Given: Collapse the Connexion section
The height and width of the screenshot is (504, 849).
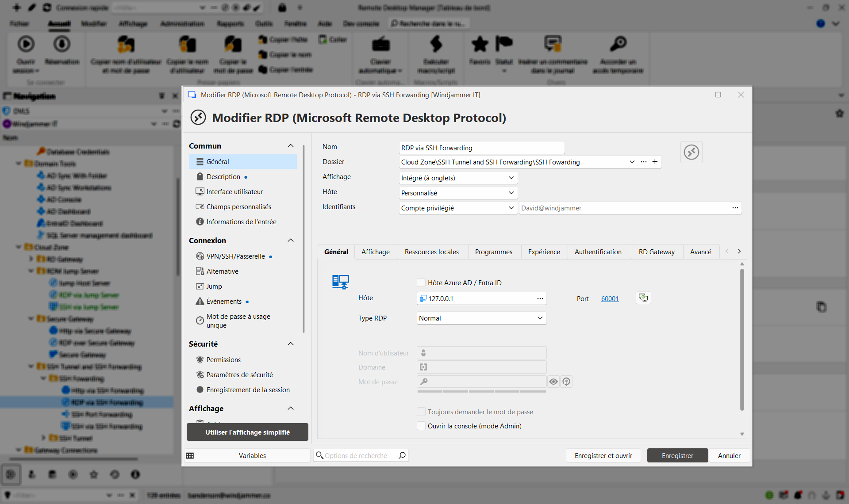Looking at the screenshot, I should pos(291,241).
